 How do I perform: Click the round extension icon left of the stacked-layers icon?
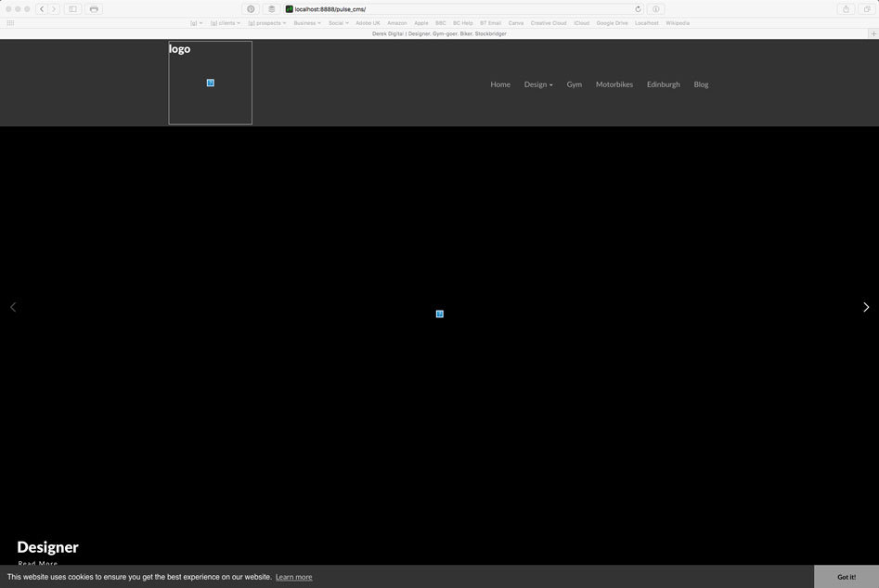(251, 9)
